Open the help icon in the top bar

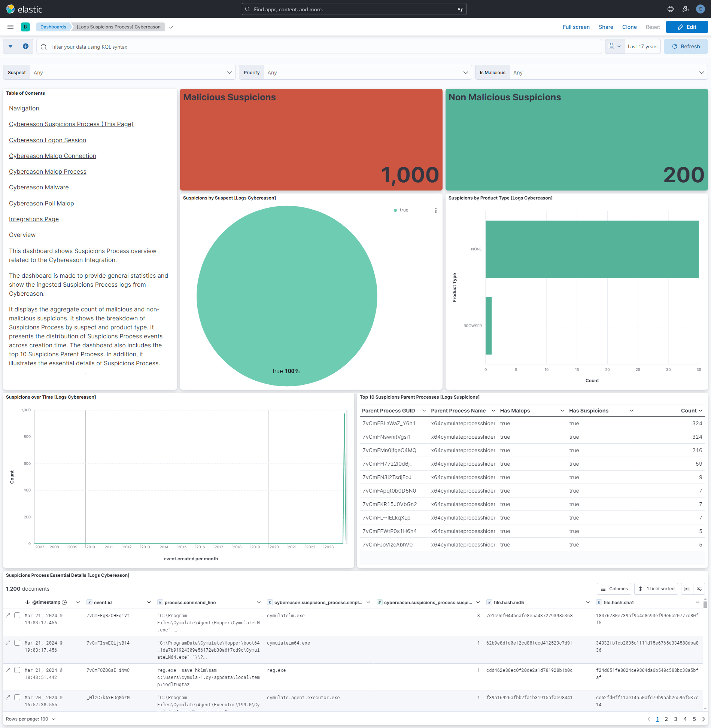(670, 9)
